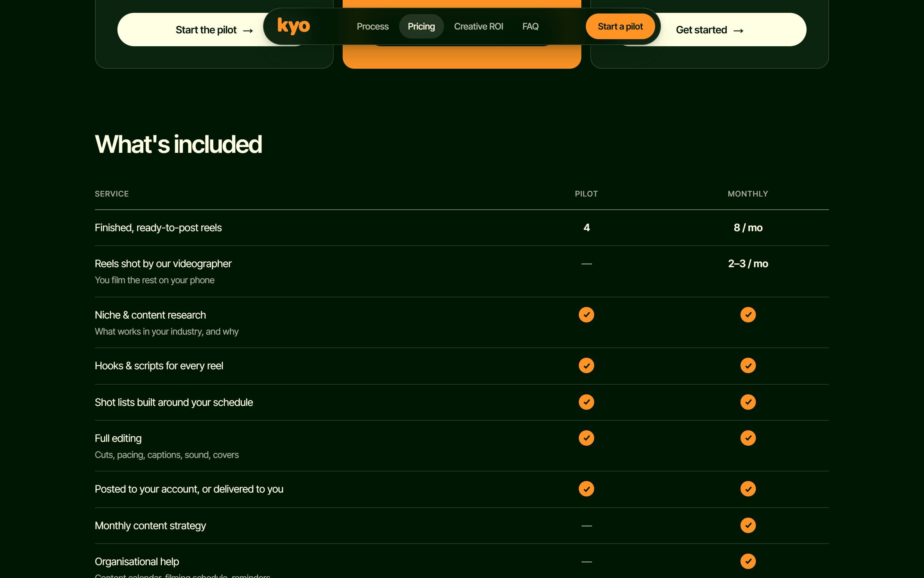Click Monthly checkmark for Shot lists row
Viewport: 924px width, 578px height.
click(x=748, y=402)
